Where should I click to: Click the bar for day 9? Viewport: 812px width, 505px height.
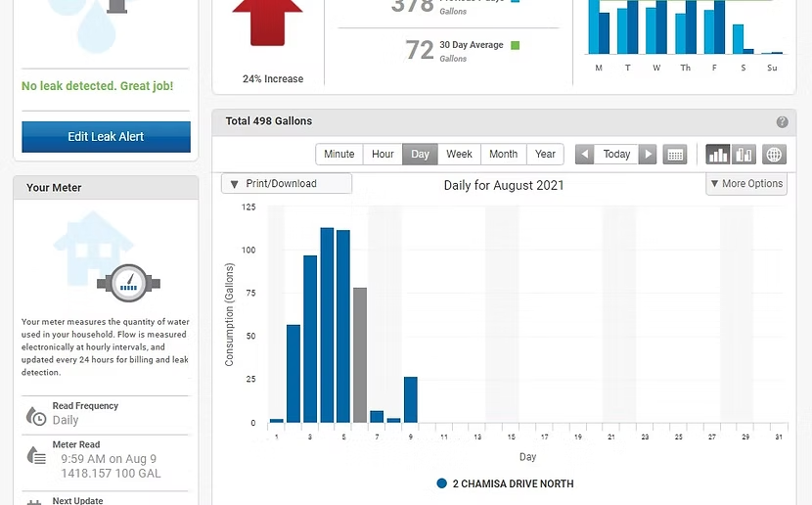pyautogui.click(x=411, y=400)
